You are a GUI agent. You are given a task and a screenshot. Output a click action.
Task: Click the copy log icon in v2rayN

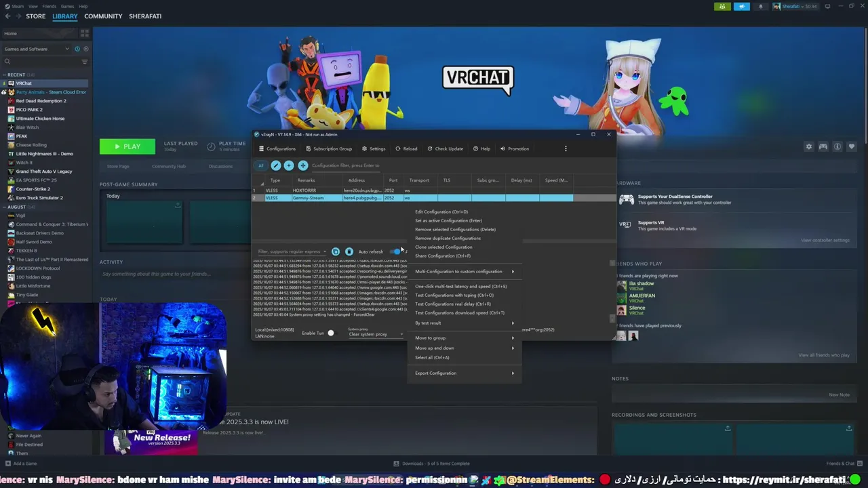[336, 251]
